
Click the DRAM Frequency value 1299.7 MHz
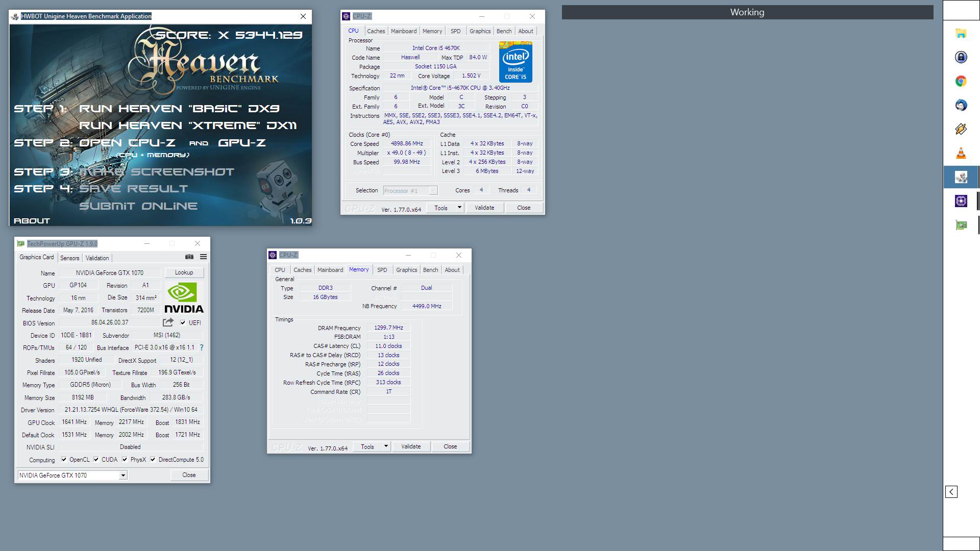(388, 328)
